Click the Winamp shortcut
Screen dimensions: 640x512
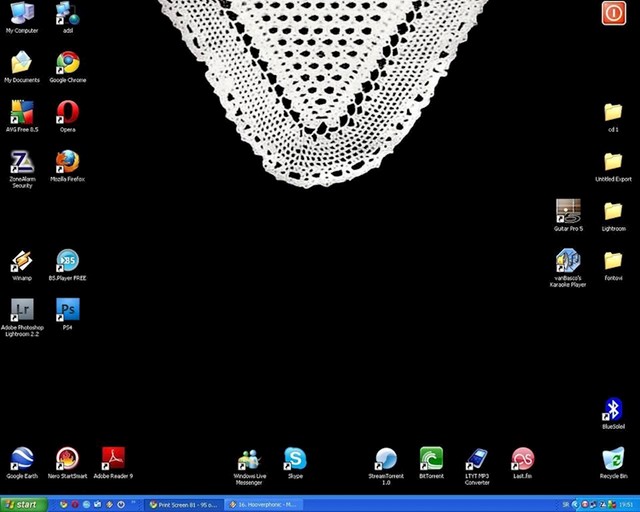22,265
